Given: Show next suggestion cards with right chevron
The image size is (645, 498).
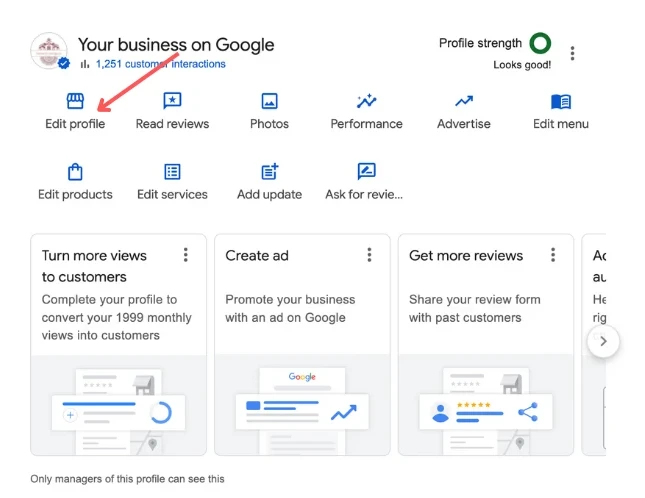Looking at the screenshot, I should 603,341.
